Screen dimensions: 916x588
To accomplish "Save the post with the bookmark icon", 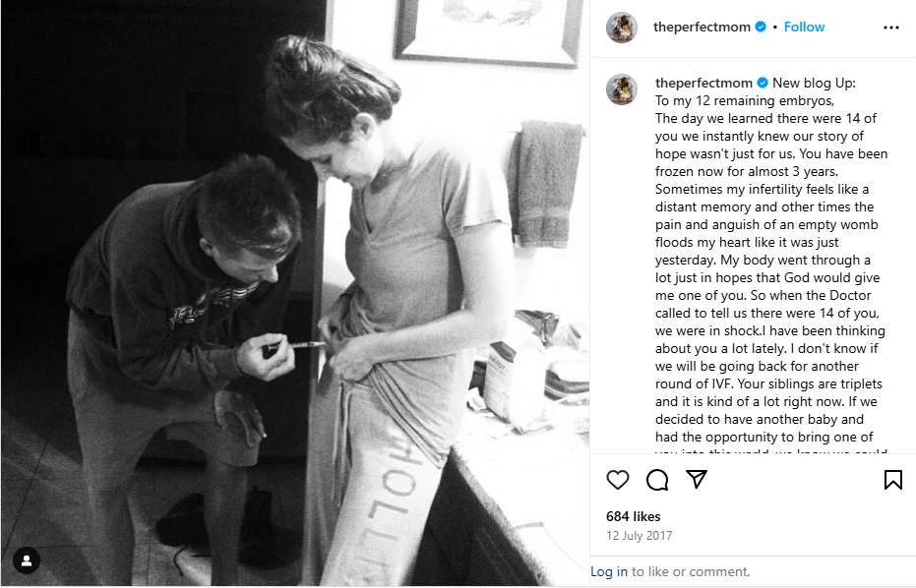I will click(892, 480).
